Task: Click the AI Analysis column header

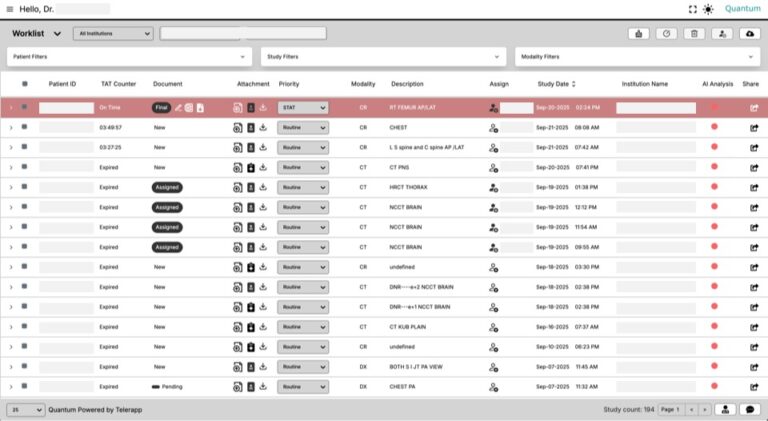Action: [718, 84]
